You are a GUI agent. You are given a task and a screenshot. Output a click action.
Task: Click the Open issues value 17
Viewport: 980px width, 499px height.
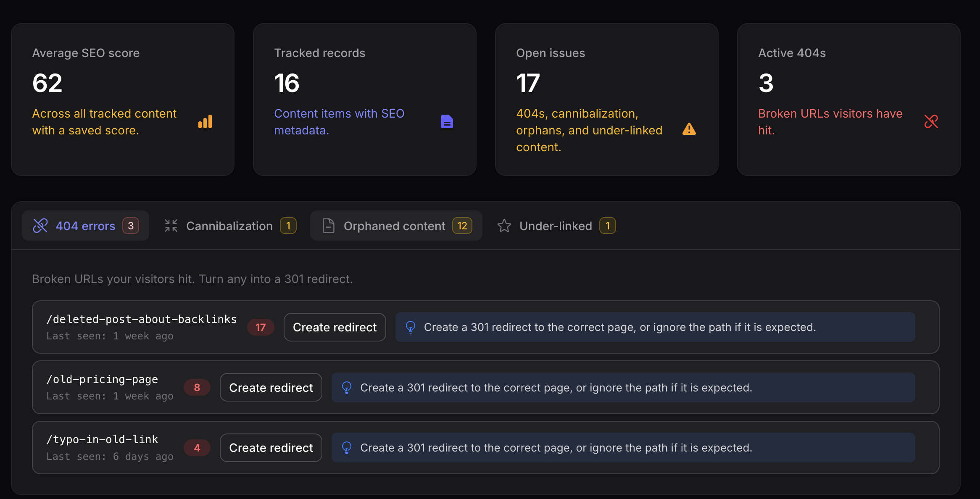click(x=528, y=83)
